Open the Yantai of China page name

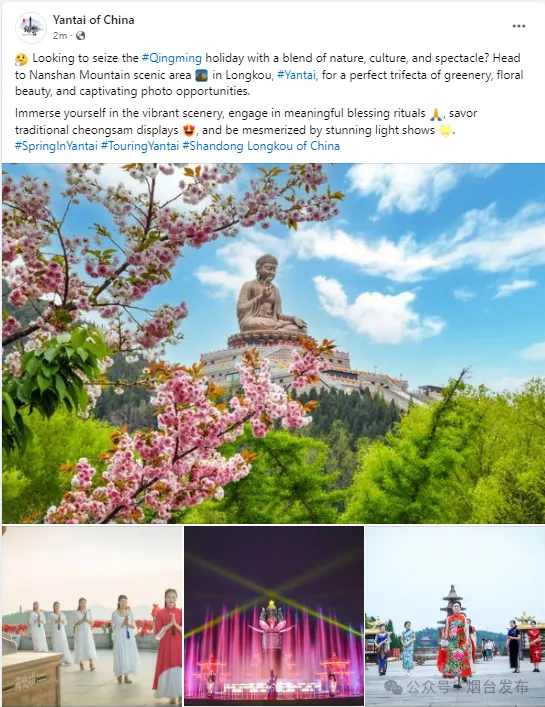click(x=93, y=20)
